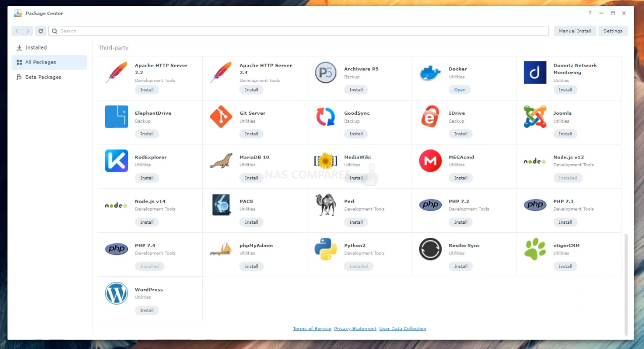Click the MEGAcmd package icon
The image size is (644, 349).
coord(430,161)
